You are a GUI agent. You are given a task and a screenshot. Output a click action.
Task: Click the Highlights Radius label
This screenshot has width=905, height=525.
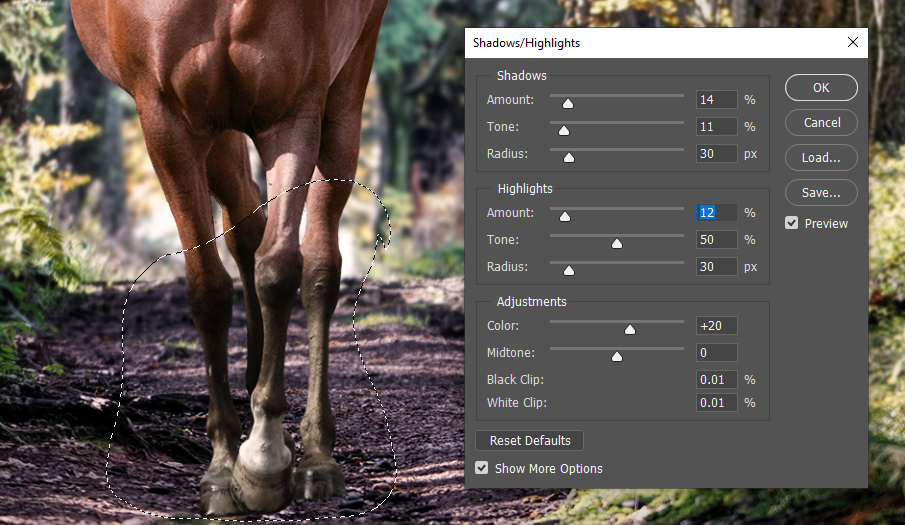click(507, 267)
